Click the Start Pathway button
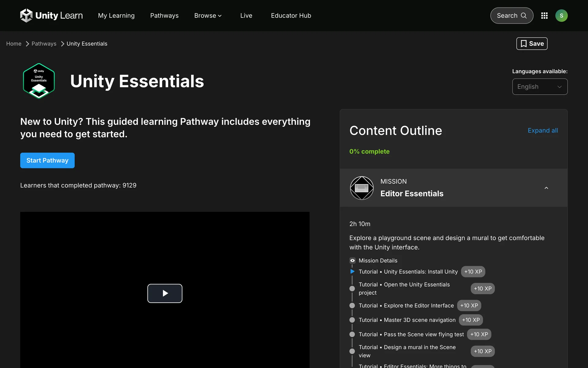 [x=47, y=160]
